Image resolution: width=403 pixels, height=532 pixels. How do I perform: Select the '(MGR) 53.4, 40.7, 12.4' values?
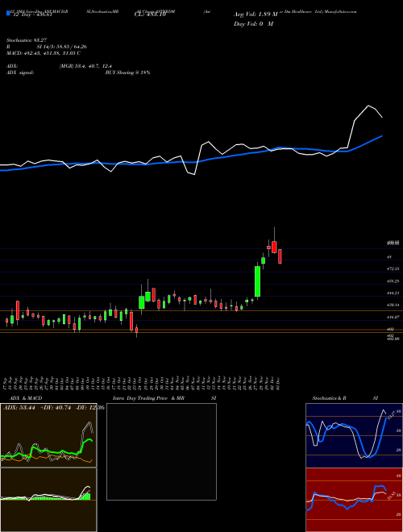85,66
